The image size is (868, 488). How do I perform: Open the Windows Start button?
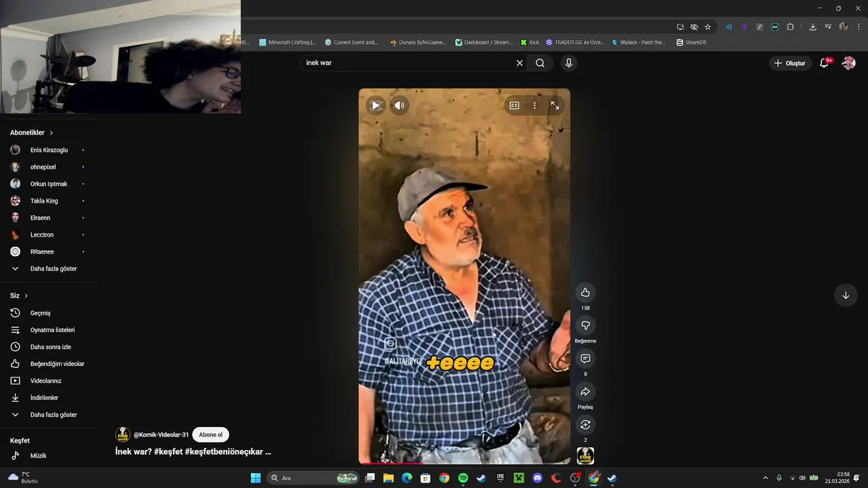pyautogui.click(x=256, y=478)
